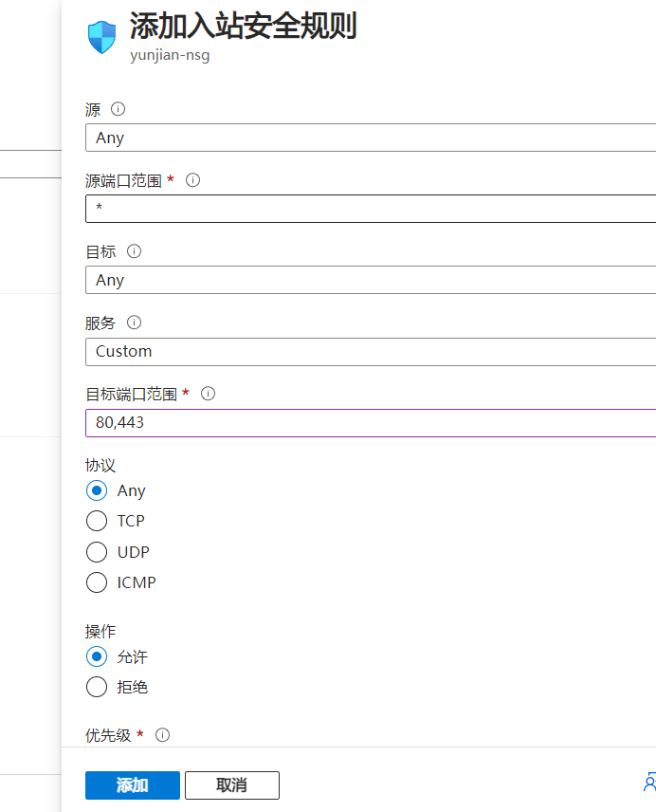Viewport: 656px width, 812px height.
Task: Choose the UDP protocol option
Action: pos(97,552)
